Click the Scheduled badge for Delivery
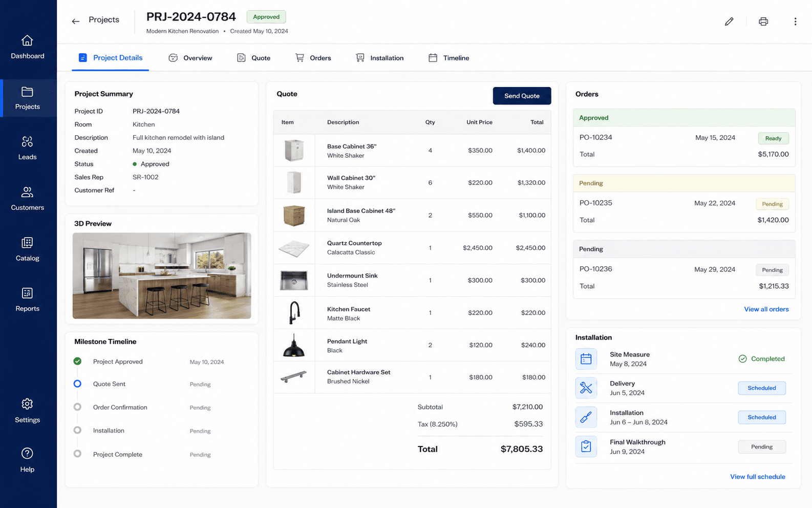Image resolution: width=812 pixels, height=508 pixels. [762, 388]
